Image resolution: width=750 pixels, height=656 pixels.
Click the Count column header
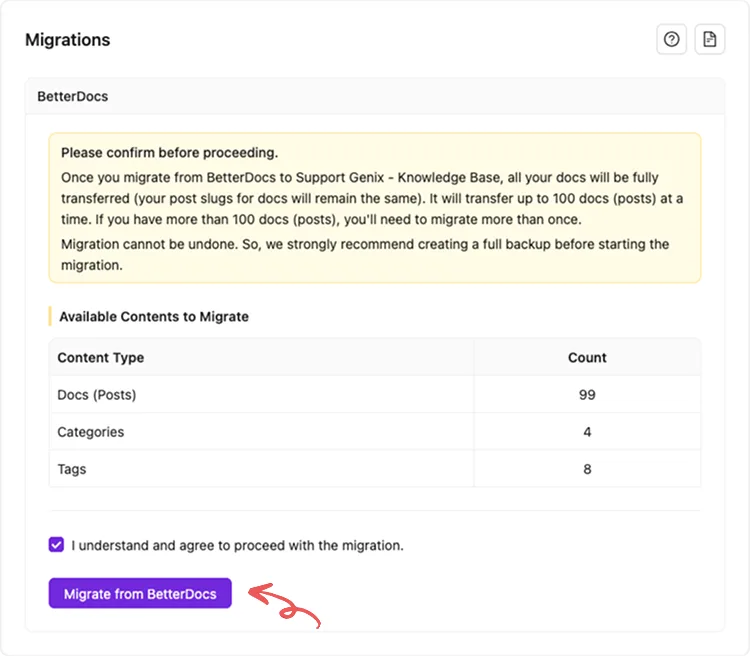587,357
